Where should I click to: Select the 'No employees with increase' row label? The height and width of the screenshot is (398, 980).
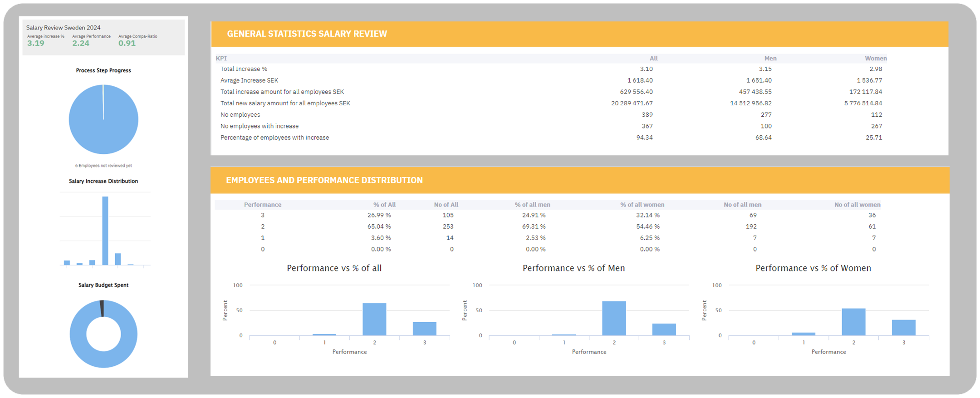(x=260, y=126)
